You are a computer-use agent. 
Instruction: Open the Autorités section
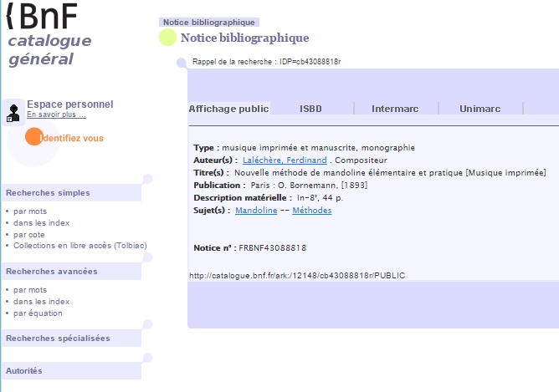pyautogui.click(x=71, y=370)
